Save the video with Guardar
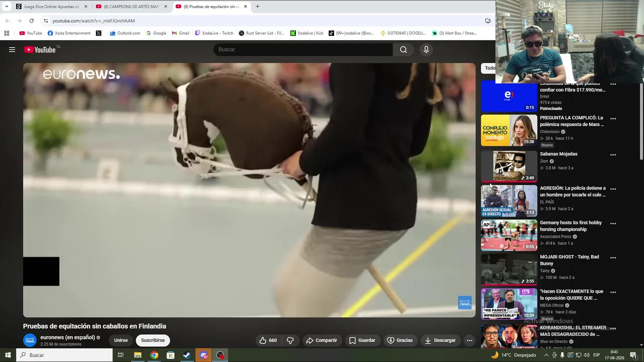The image size is (644, 362). 362,340
